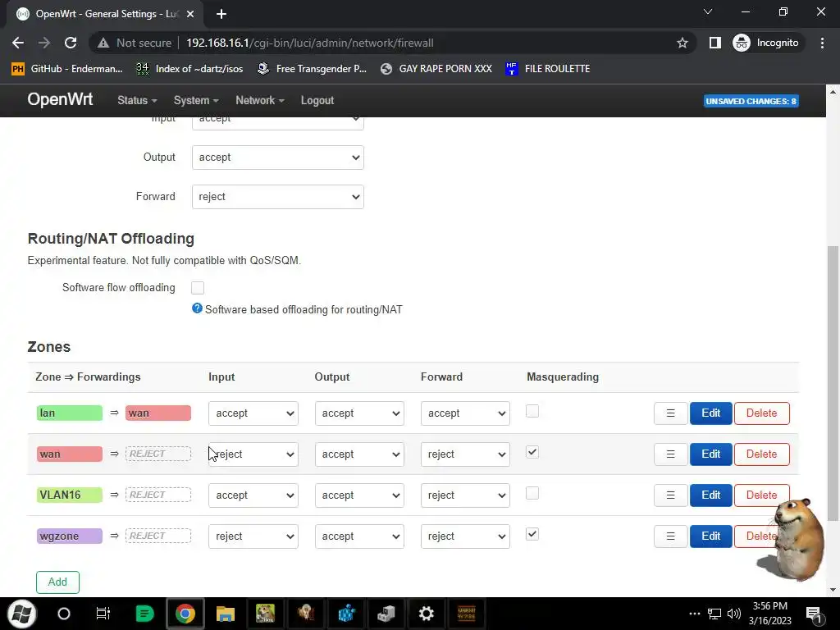Open the Status menu in OpenWrt

point(137,100)
